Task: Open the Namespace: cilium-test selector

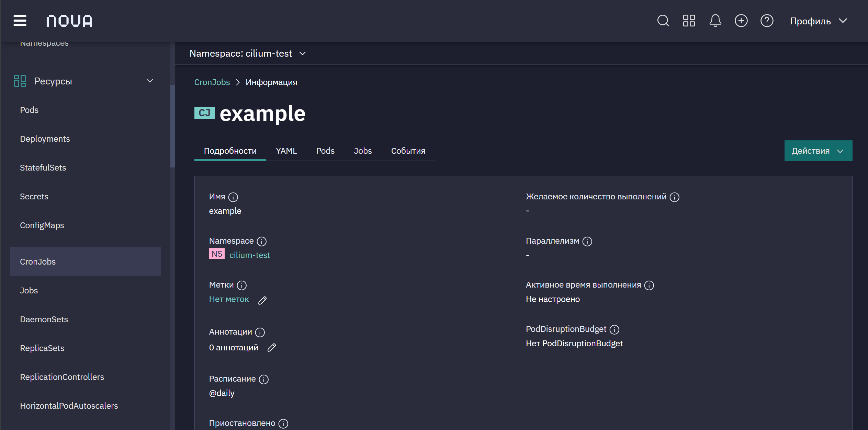Action: tap(248, 54)
